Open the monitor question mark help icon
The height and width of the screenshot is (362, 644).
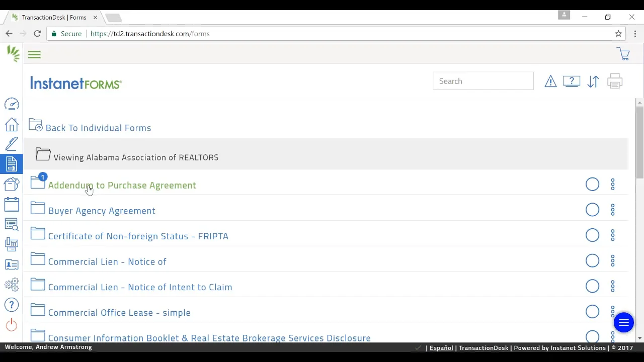click(572, 81)
